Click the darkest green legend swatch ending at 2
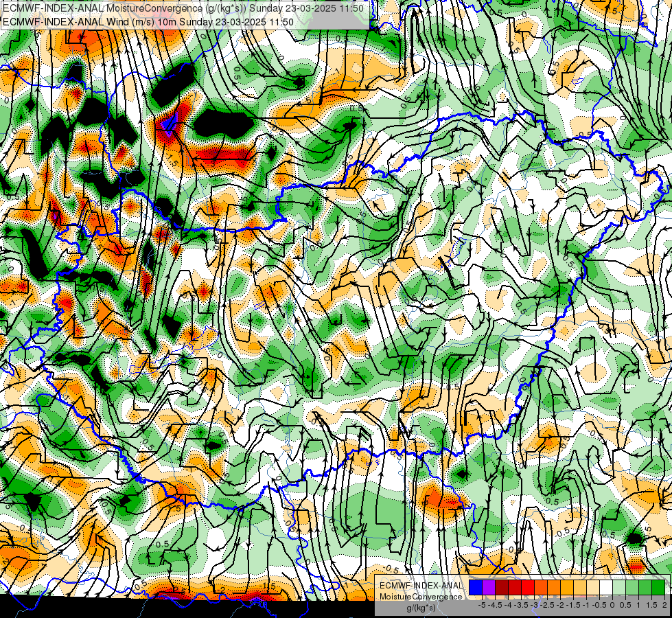This screenshot has width=672, height=618. pyautogui.click(x=658, y=588)
